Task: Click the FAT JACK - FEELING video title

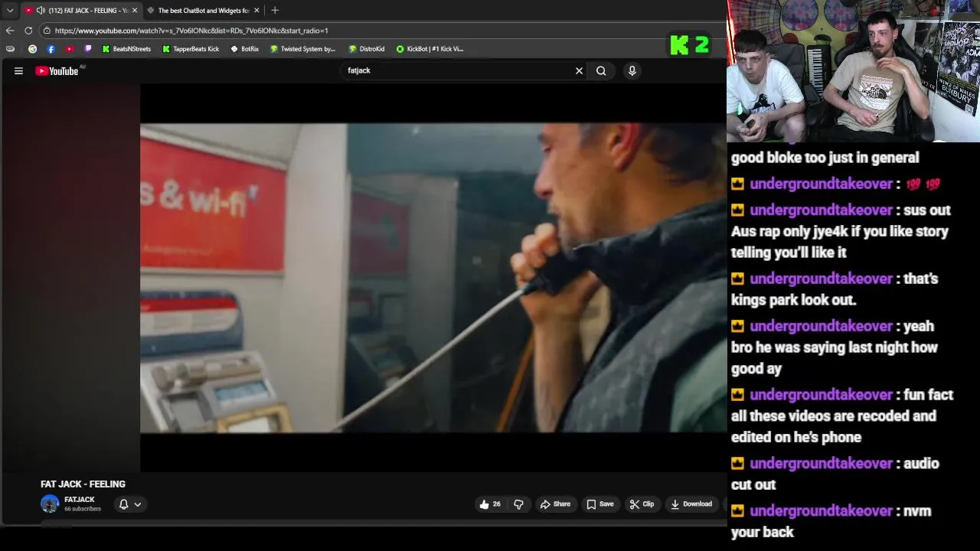Action: 83,484
